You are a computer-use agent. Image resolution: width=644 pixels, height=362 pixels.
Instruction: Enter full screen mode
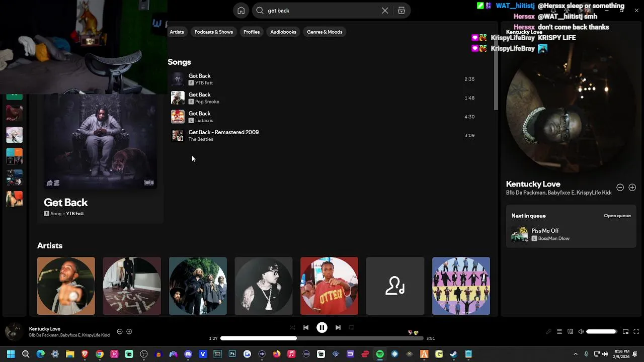click(x=636, y=332)
